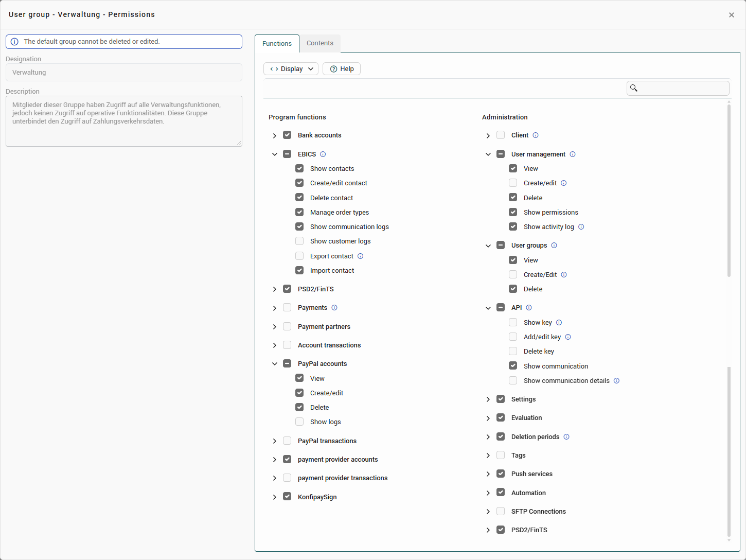
Task: Click the info icon beside Client
Action: pos(536,135)
